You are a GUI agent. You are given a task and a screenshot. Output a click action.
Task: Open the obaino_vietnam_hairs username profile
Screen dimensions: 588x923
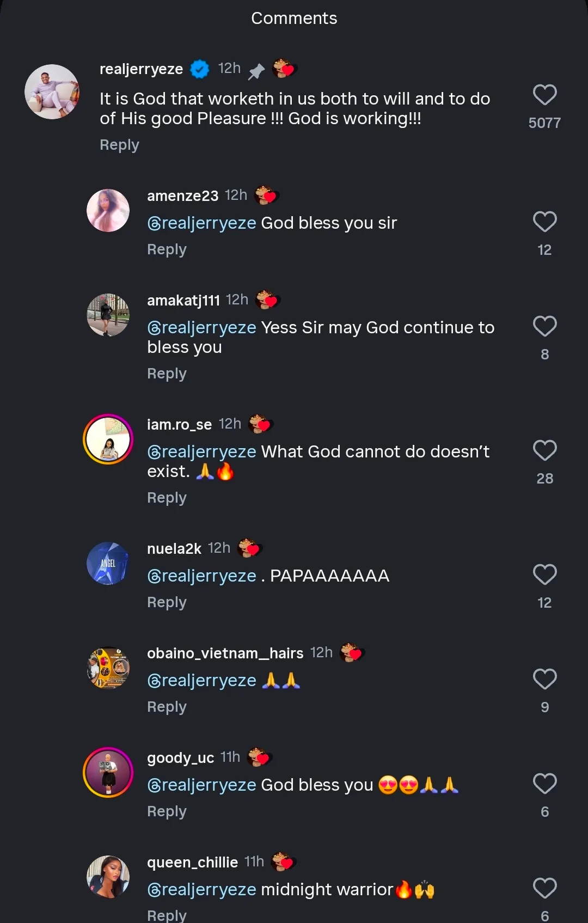point(225,653)
